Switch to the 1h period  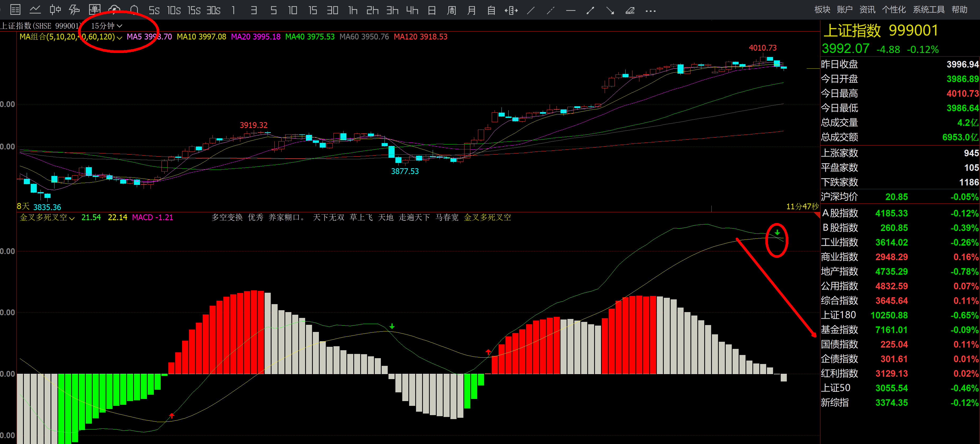[353, 10]
